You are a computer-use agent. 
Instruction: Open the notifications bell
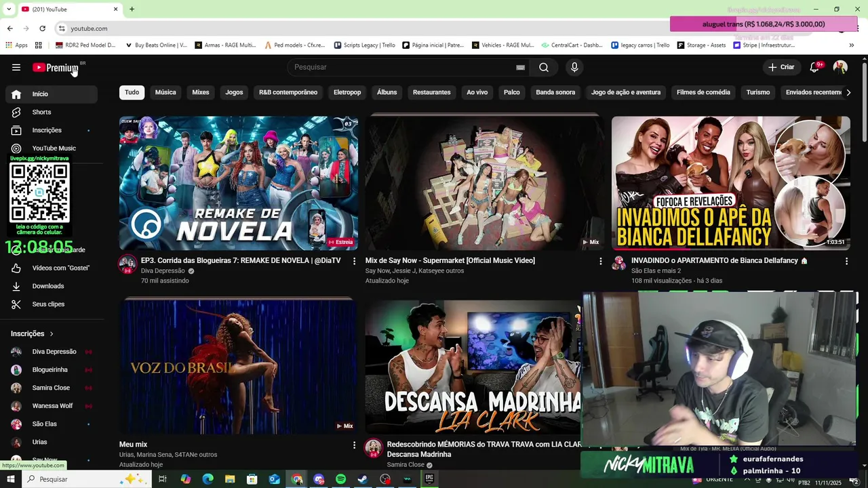814,67
